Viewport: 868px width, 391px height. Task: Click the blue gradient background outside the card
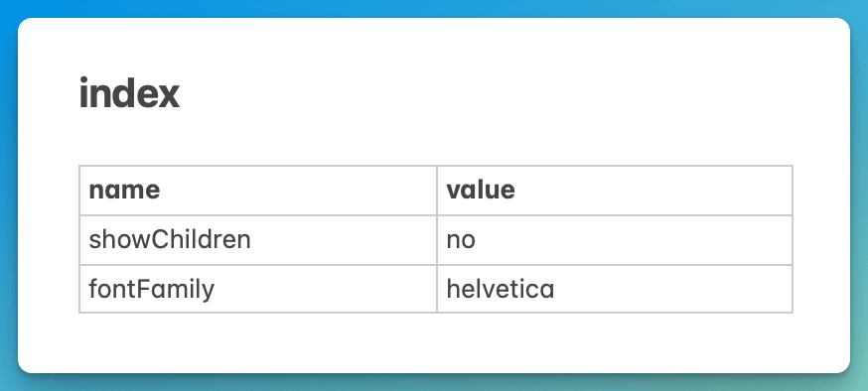point(434,8)
